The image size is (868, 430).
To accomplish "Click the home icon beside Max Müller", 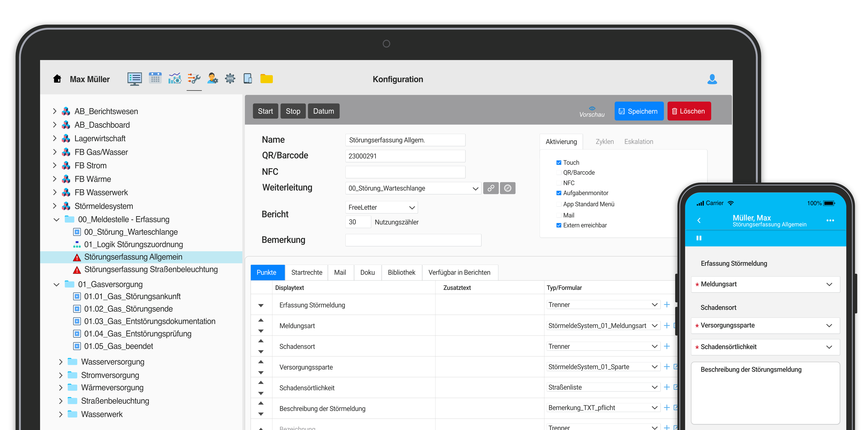I will (57, 79).
